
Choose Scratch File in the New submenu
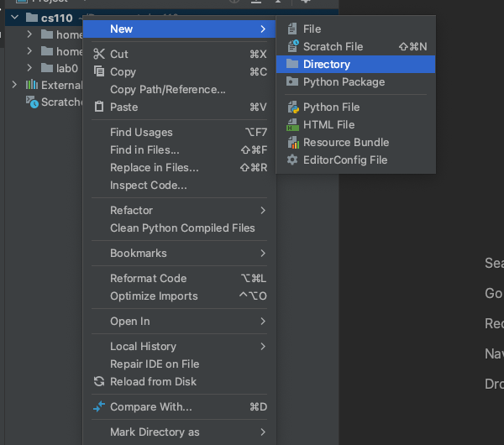355,46
